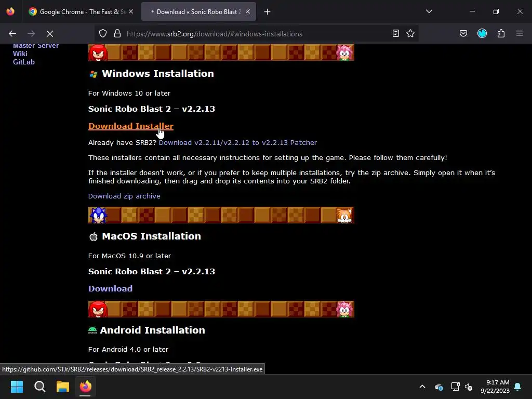Click the text 'For MacOS 10.9 or later'
Image resolution: width=532 pixels, height=399 pixels.
tap(129, 256)
